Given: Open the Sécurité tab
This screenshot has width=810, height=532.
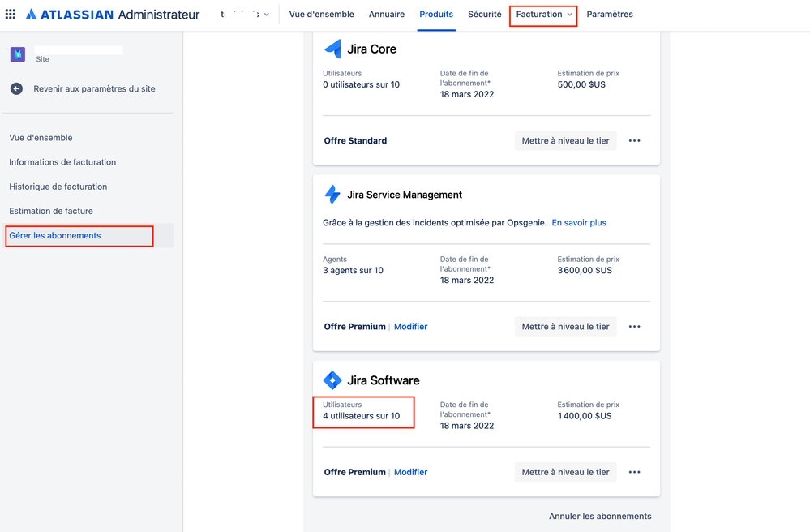Looking at the screenshot, I should pyautogui.click(x=485, y=15).
